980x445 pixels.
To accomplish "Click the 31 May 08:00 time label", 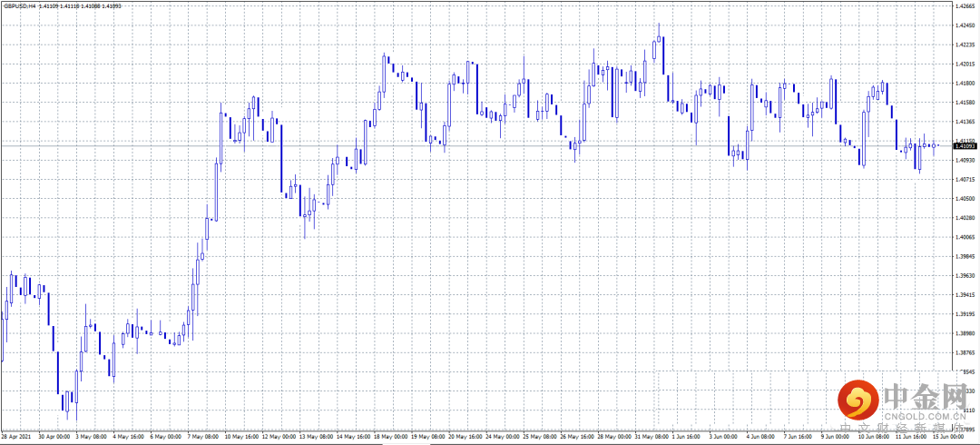I will tap(653, 436).
